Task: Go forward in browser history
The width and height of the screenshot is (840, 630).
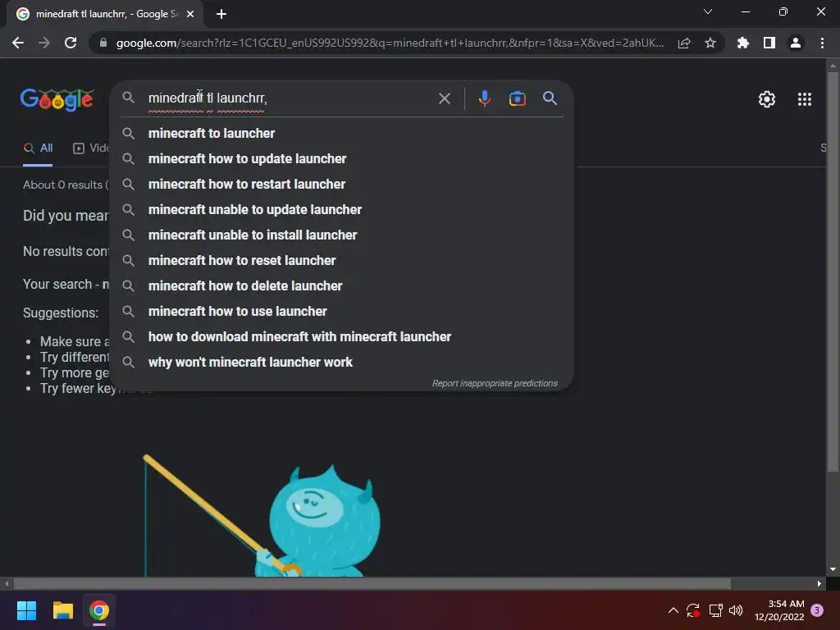Action: [x=44, y=43]
